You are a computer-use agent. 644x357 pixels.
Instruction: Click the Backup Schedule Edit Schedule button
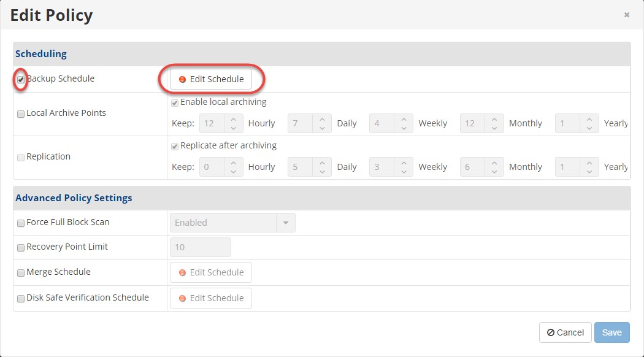pyautogui.click(x=211, y=79)
